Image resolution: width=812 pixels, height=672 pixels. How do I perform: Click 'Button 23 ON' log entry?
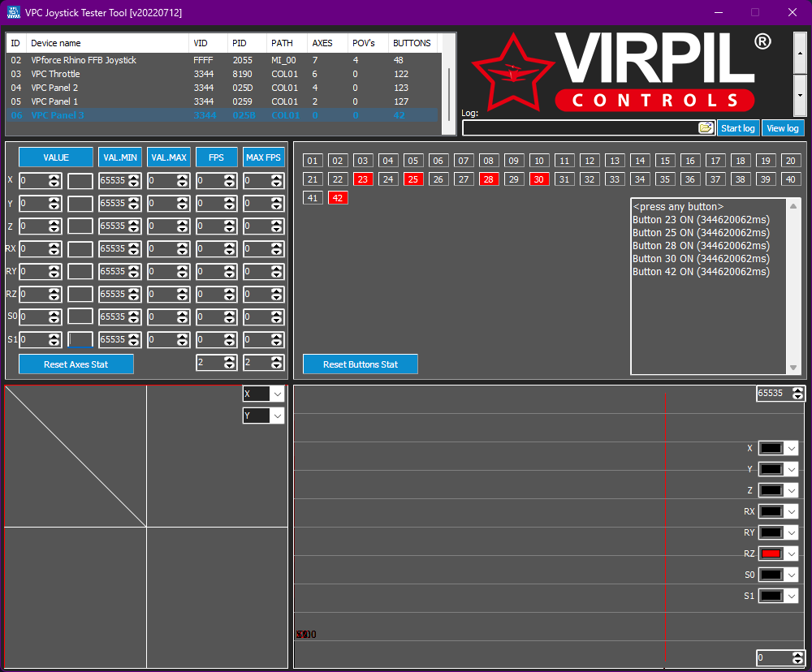point(701,220)
